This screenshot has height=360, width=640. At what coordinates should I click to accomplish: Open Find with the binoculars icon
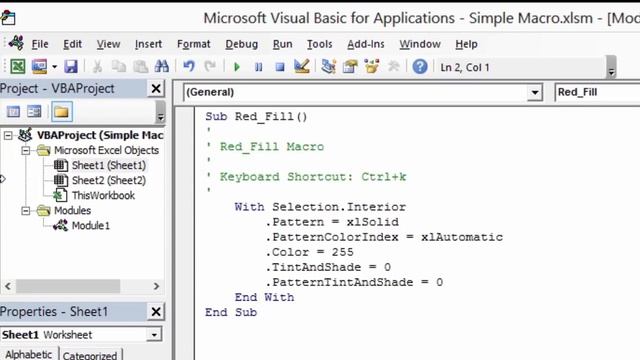click(162, 66)
